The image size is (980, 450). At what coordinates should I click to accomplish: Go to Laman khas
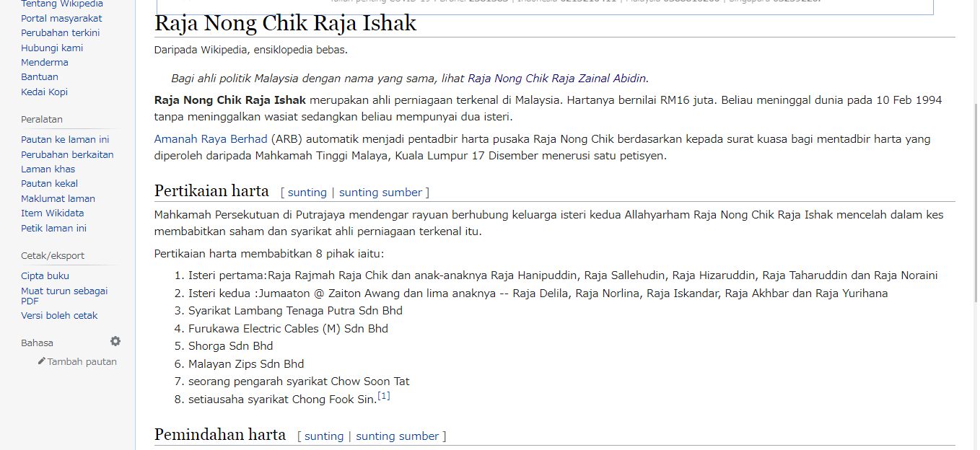tap(48, 169)
